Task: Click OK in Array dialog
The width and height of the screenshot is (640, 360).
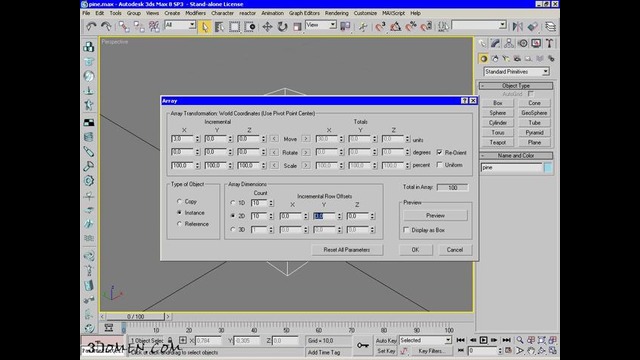Action: (415, 250)
